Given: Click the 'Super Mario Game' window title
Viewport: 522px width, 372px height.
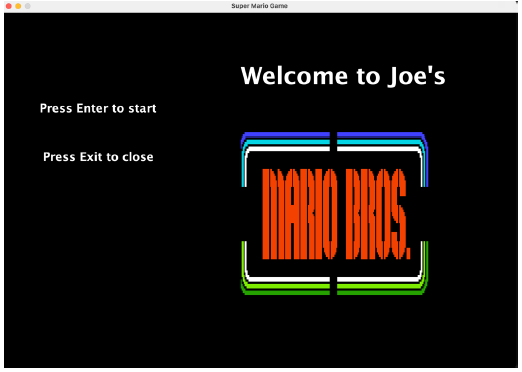Looking at the screenshot, I should click(259, 6).
